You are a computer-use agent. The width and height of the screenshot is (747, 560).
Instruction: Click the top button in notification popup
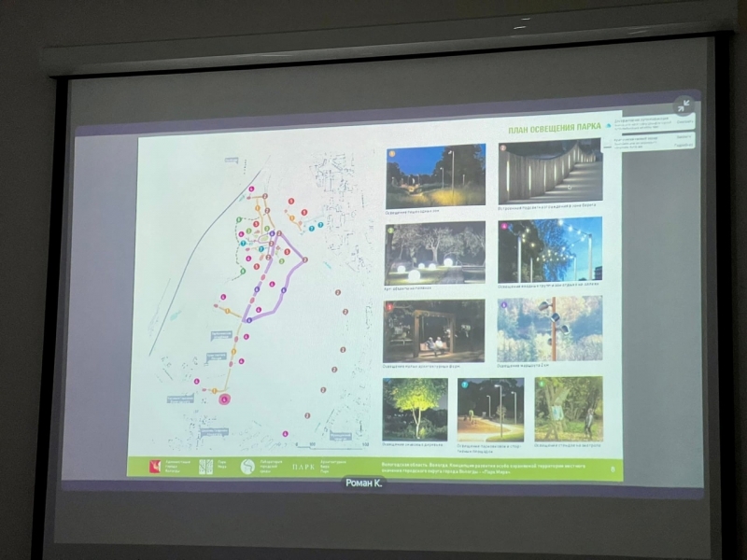(684, 121)
